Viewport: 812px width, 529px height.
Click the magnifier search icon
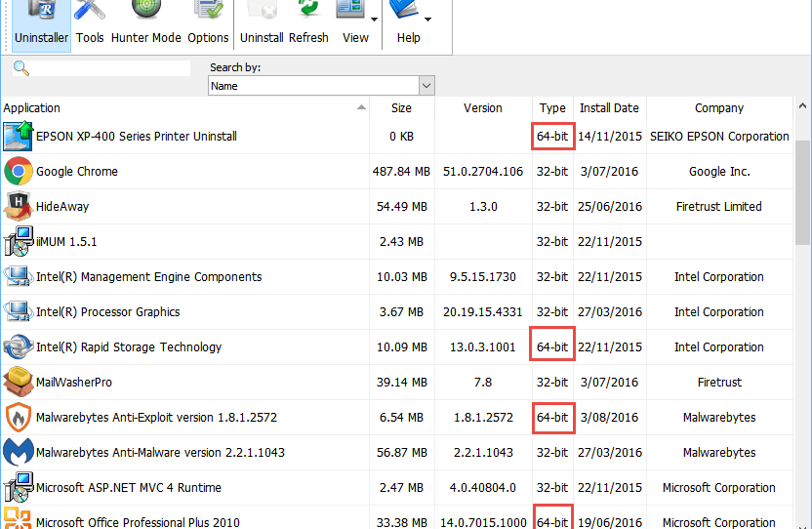21,68
